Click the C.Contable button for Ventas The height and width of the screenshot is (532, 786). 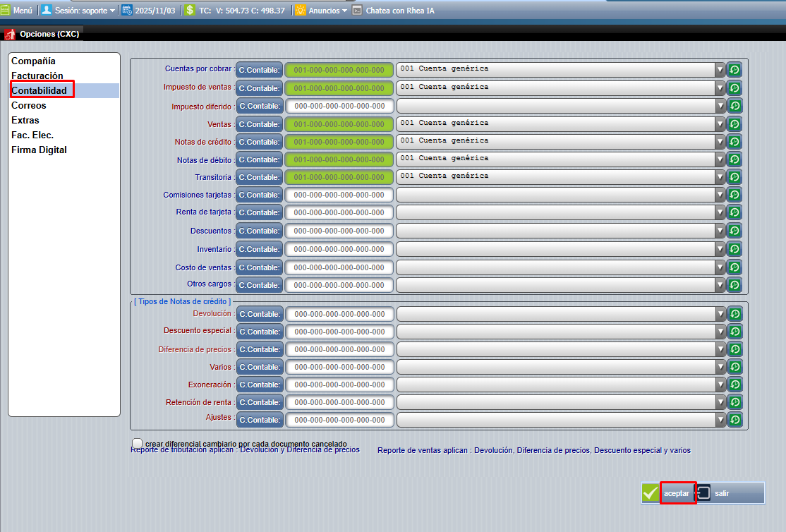[260, 123]
